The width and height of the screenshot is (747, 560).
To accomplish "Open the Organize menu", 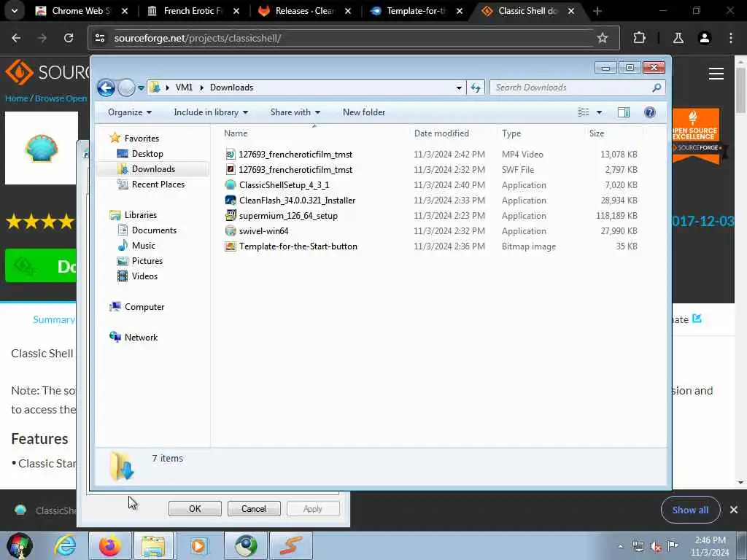I will (x=130, y=112).
